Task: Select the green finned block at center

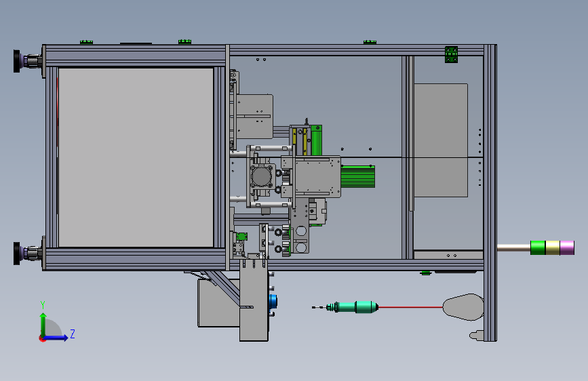Action: pyautogui.click(x=357, y=176)
